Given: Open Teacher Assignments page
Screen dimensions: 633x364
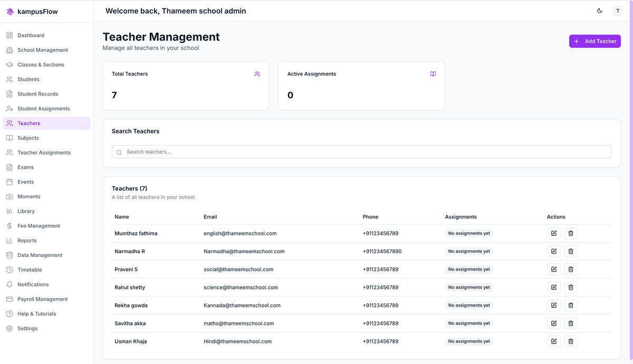Looking at the screenshot, I should (44, 152).
